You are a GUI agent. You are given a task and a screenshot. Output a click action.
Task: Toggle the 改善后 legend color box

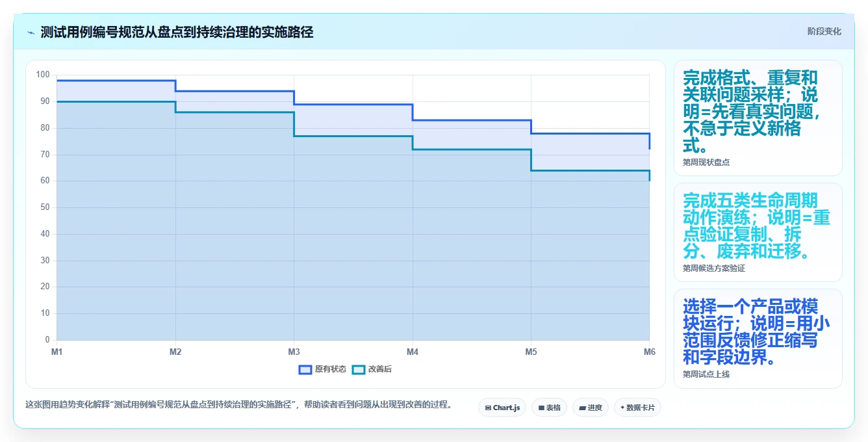tap(359, 369)
